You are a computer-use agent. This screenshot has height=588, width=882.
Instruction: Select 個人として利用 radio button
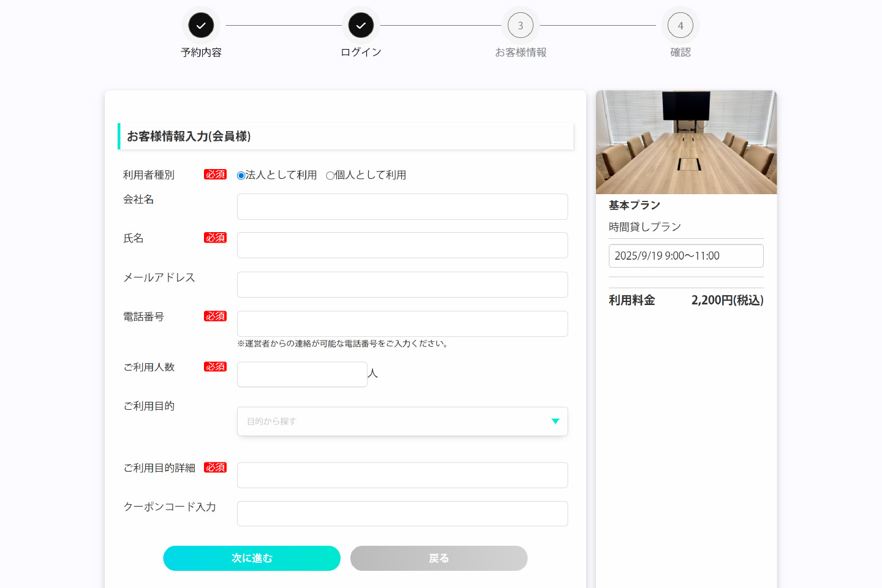click(x=330, y=176)
